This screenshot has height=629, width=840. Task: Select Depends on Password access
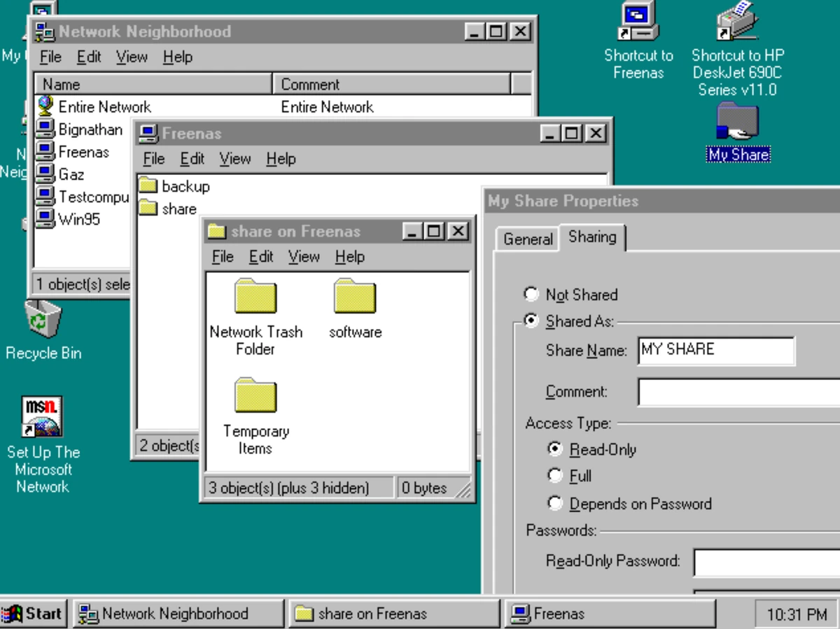pos(554,503)
